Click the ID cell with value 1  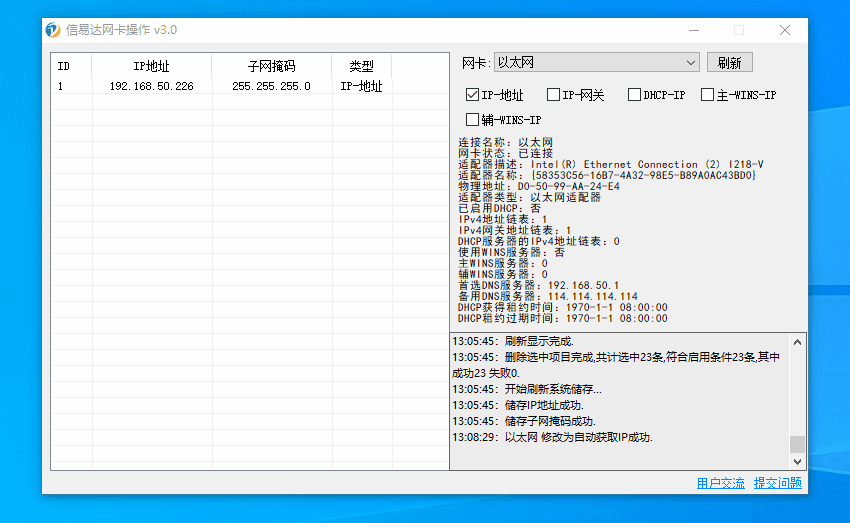[x=72, y=86]
